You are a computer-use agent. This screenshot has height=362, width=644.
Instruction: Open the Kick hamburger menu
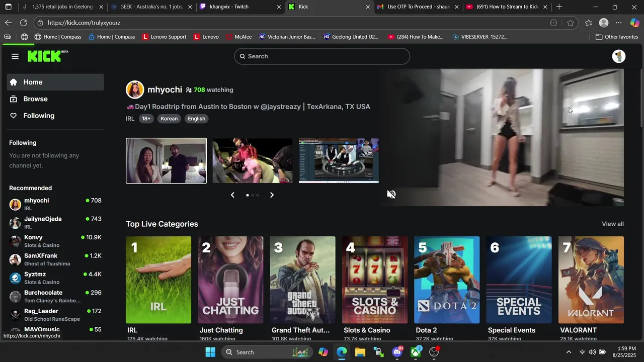coord(15,56)
